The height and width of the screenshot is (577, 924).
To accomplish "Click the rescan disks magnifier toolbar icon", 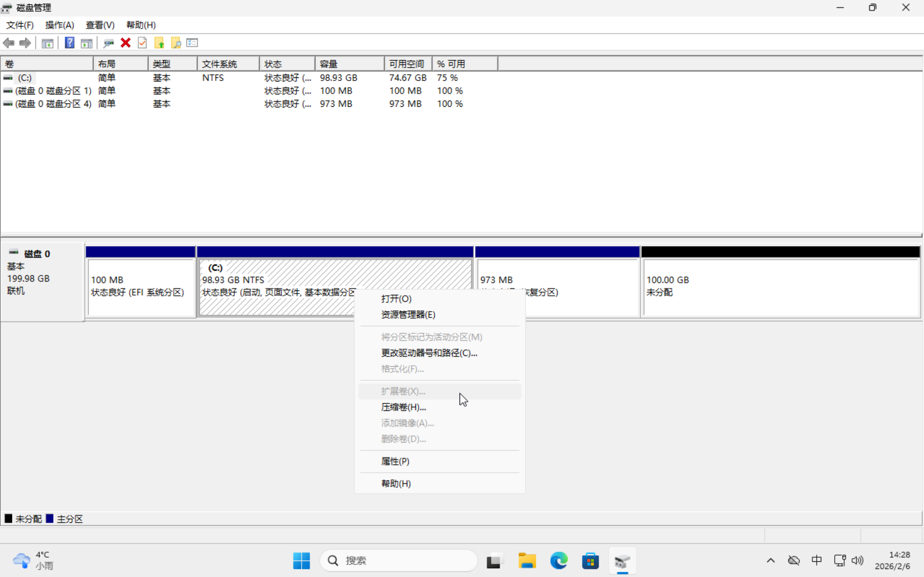I will 108,43.
